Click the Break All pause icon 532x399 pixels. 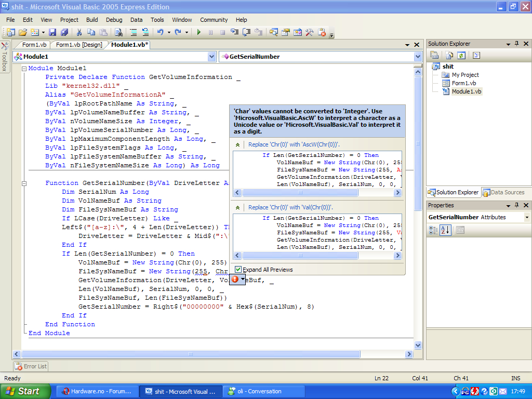(x=211, y=32)
